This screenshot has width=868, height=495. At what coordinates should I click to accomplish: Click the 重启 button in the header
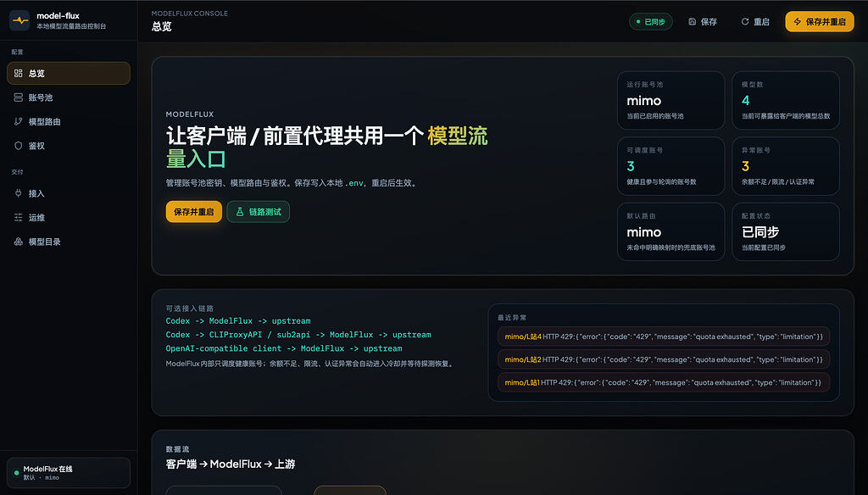755,21
